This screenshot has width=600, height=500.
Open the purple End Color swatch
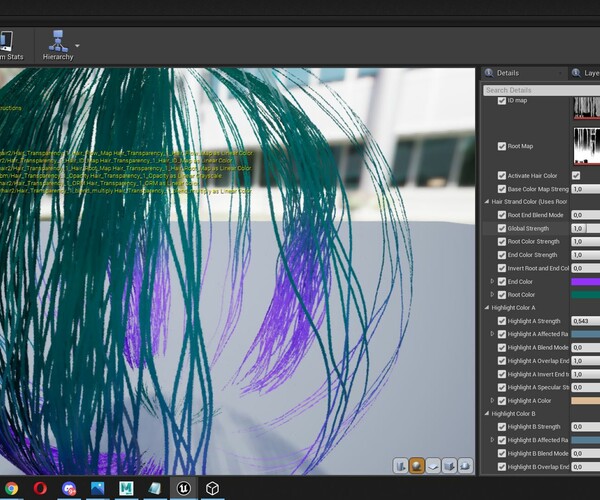click(x=585, y=282)
